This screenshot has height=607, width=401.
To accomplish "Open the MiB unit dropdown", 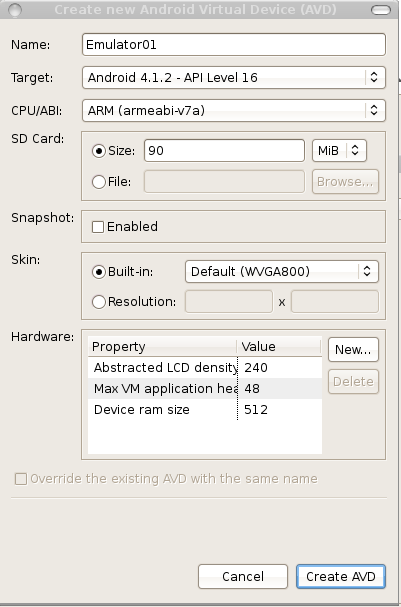I will point(339,151).
